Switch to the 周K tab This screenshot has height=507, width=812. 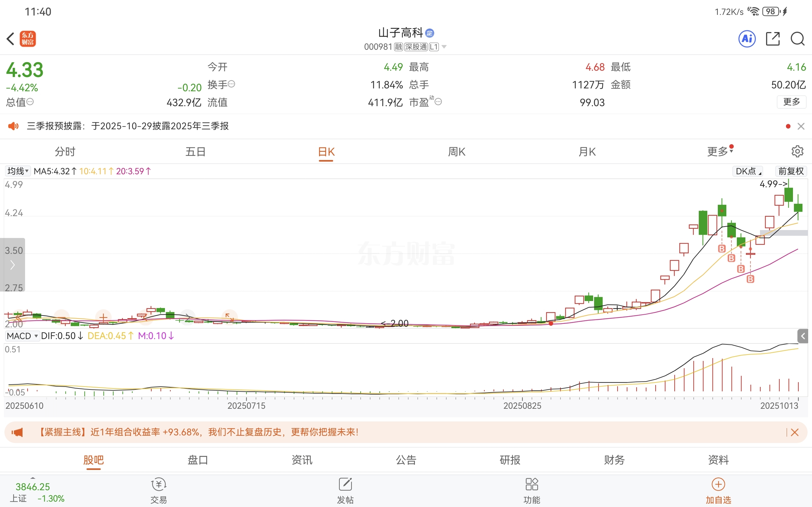click(x=456, y=151)
